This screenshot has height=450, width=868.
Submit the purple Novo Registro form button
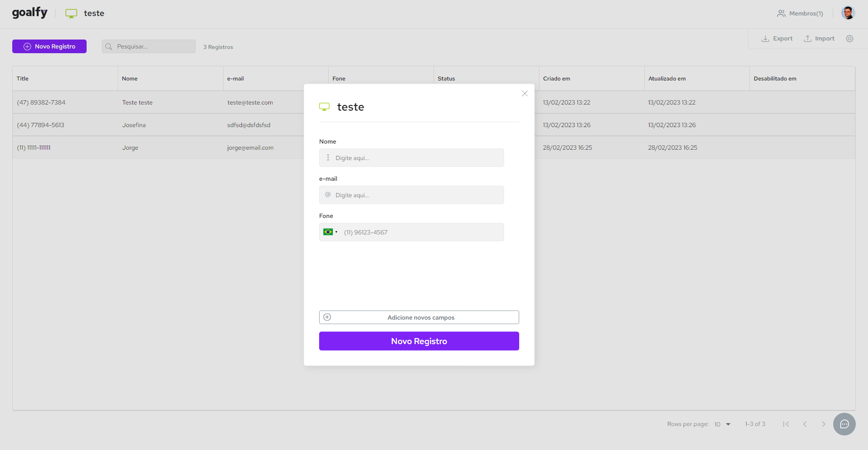click(x=419, y=341)
